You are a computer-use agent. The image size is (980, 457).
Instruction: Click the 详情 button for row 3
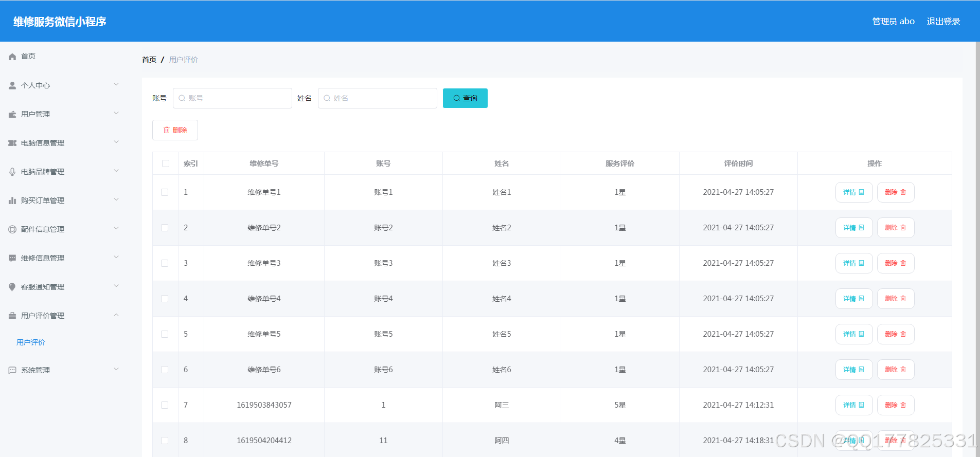coord(853,263)
